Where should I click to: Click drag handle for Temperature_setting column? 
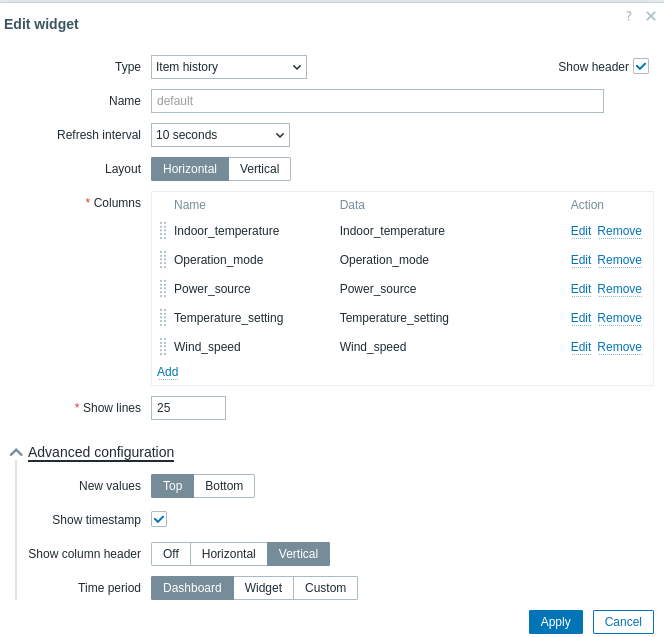click(163, 318)
